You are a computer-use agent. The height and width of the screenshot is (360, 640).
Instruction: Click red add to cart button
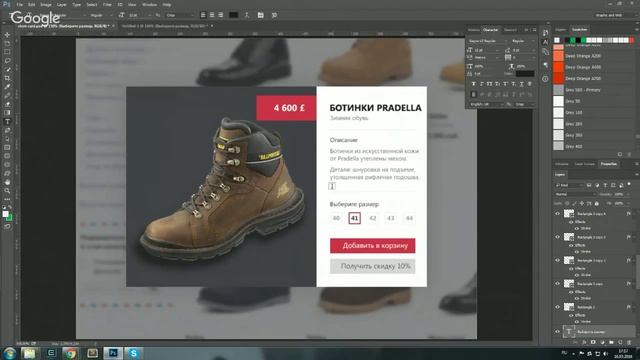(373, 246)
